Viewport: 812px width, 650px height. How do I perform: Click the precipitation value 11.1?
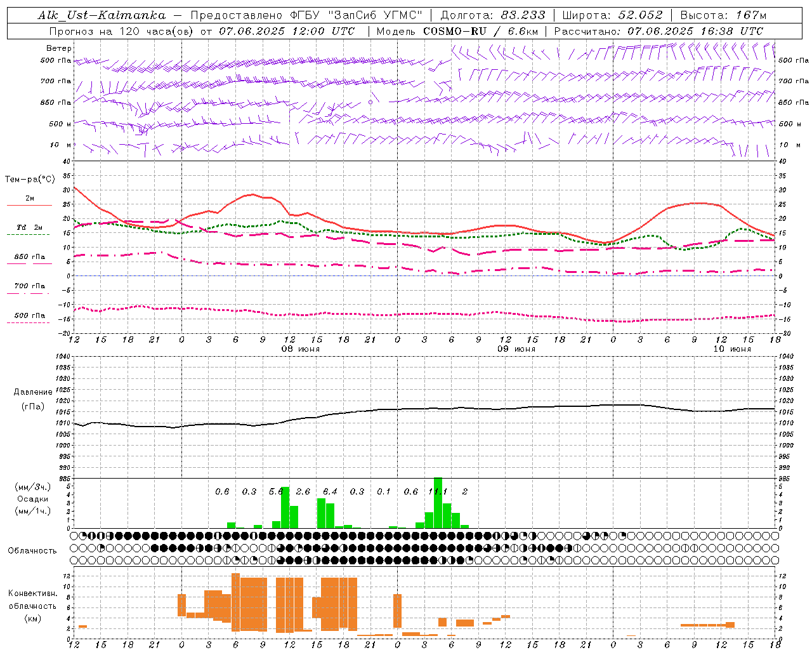tap(438, 492)
